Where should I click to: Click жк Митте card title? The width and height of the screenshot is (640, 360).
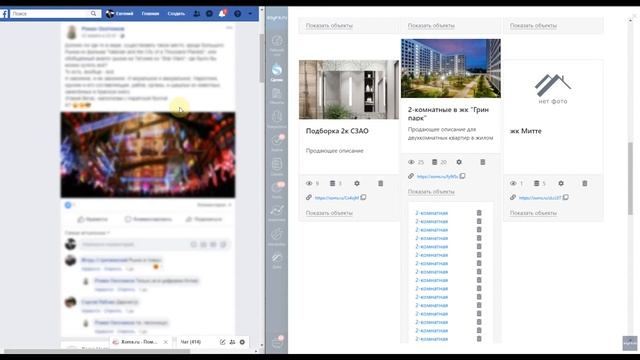click(526, 131)
